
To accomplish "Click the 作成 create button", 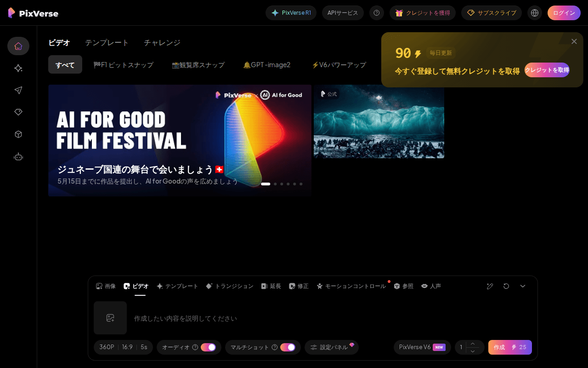I will click(x=510, y=347).
